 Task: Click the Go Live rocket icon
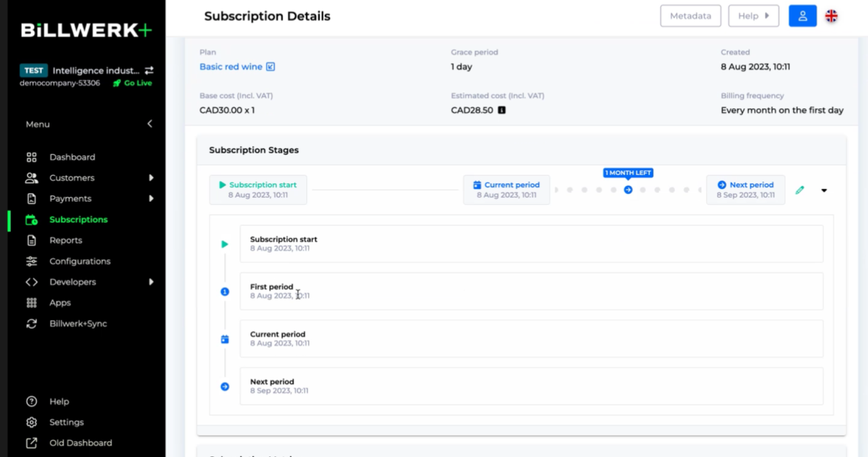pos(117,83)
